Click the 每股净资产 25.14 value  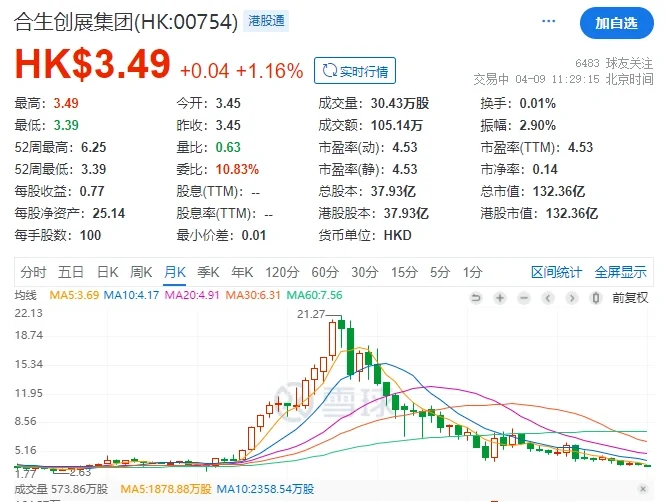click(x=109, y=213)
